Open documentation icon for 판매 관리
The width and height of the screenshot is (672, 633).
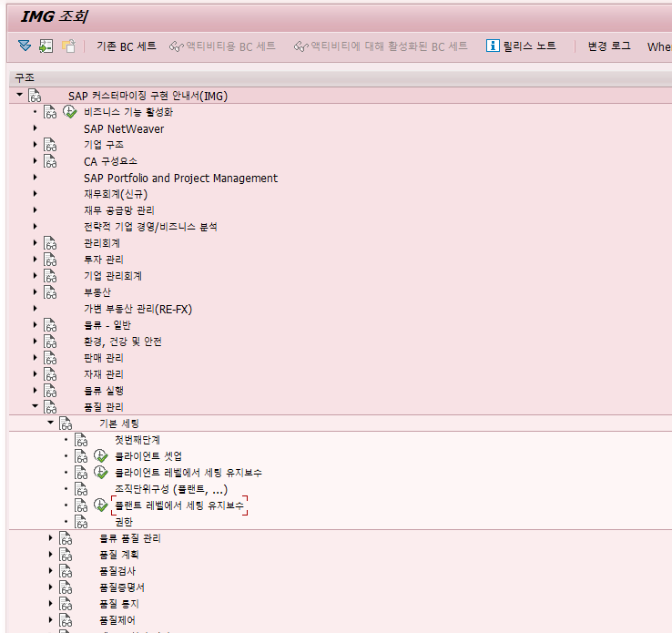click(50, 357)
